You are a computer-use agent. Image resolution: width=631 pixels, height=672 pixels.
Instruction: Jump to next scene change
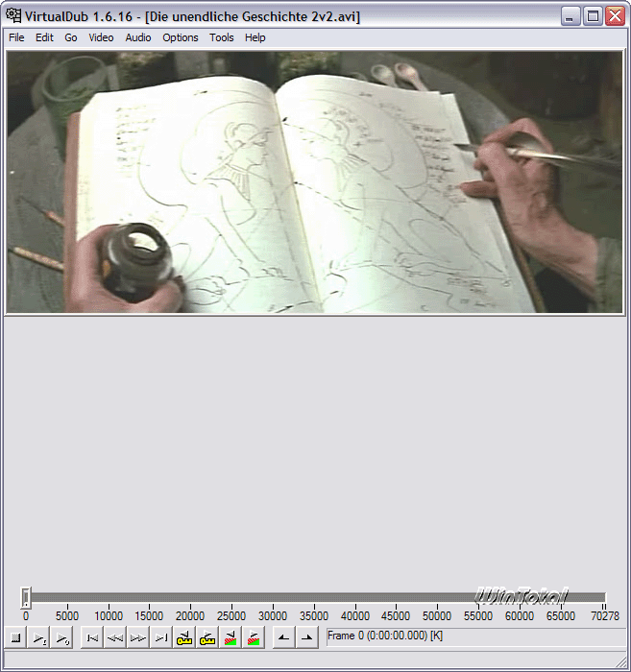coord(254,637)
